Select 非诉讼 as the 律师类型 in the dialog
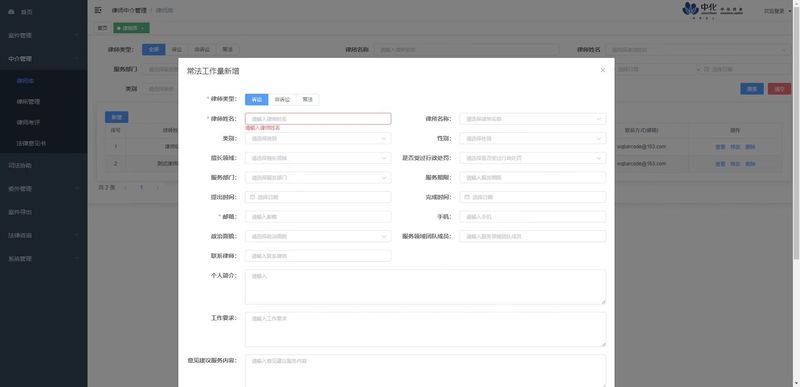This screenshot has height=387, width=800. [282, 99]
